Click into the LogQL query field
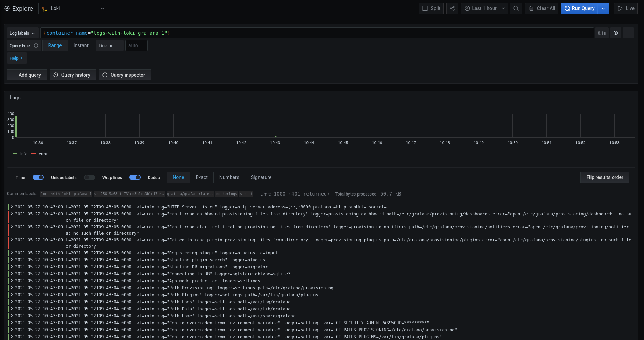This screenshot has height=340, width=644. [317, 33]
